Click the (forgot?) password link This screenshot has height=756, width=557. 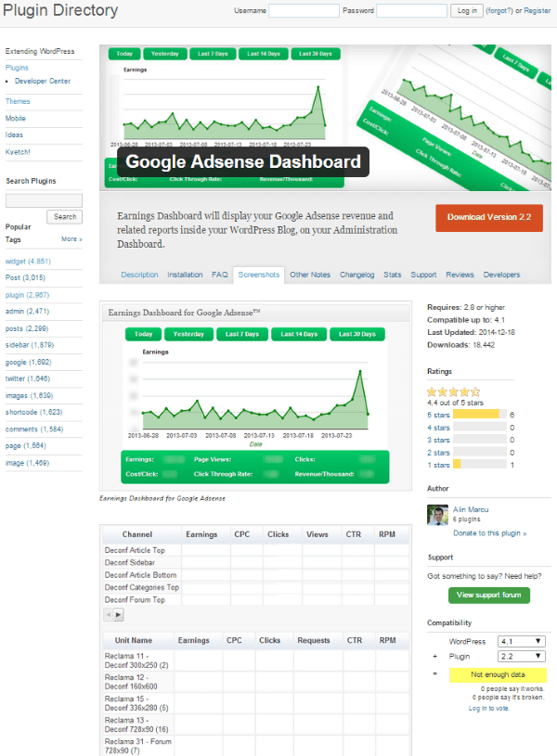(499, 10)
